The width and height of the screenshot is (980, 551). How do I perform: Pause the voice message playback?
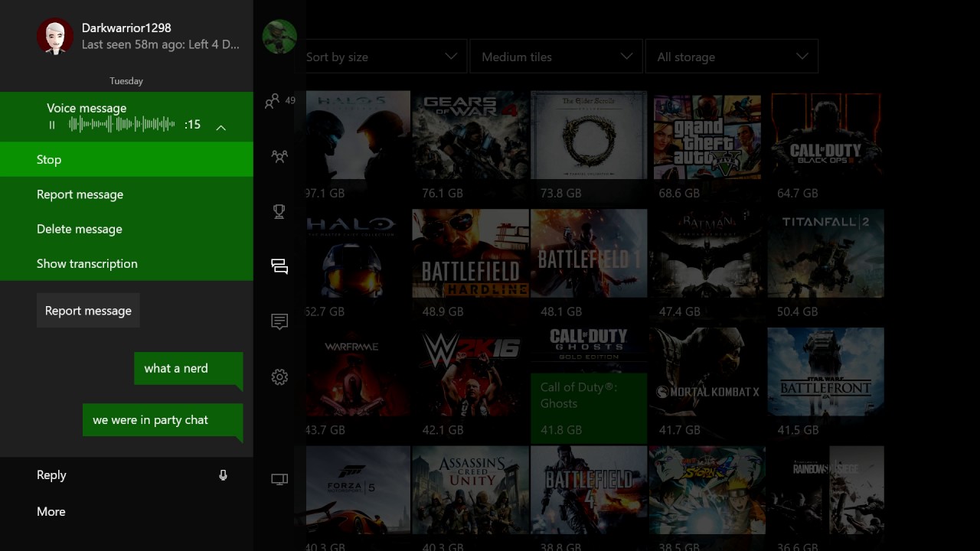pyautogui.click(x=52, y=125)
